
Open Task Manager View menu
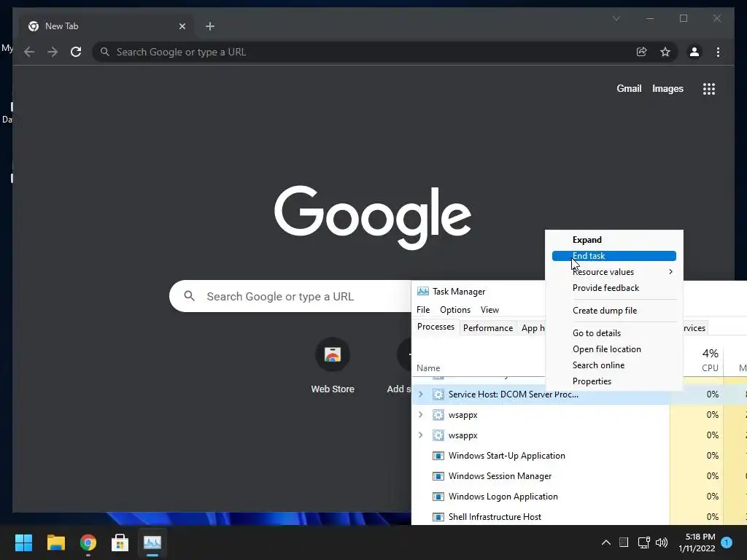(489, 310)
